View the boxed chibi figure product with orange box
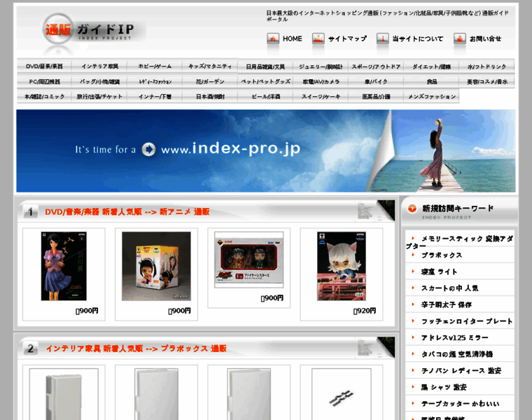Image resolution: width=532 pixels, height=420 pixels. click(156, 266)
